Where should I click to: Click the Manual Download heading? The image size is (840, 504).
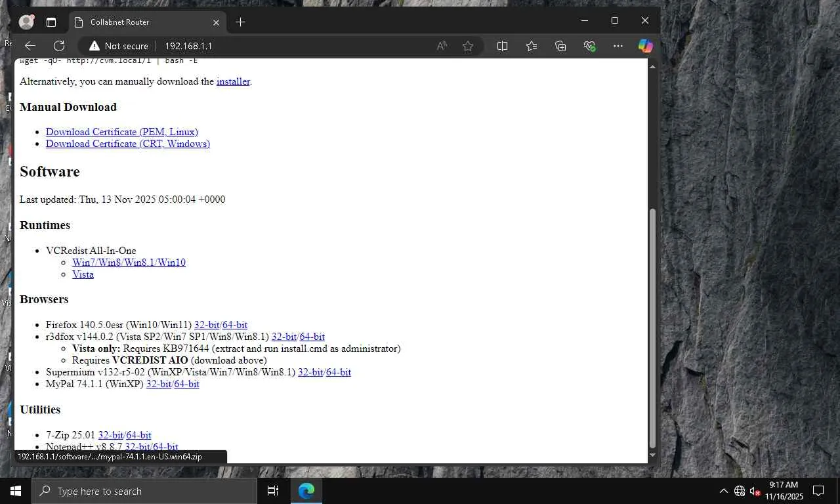[68, 107]
